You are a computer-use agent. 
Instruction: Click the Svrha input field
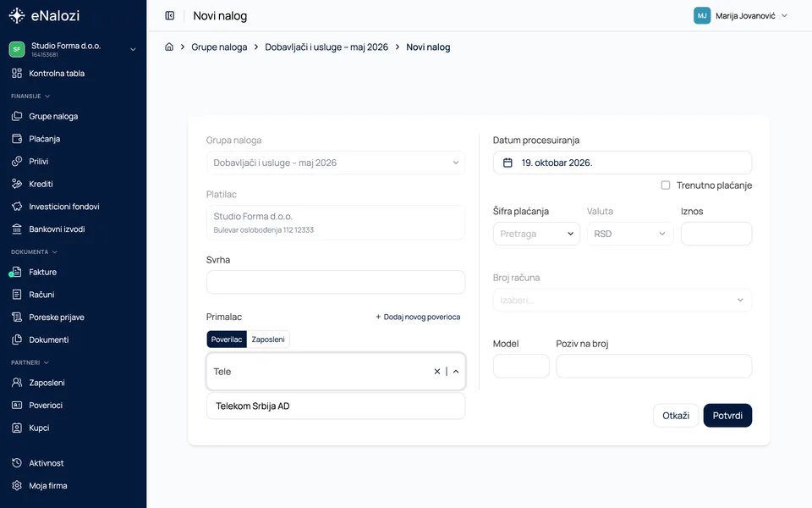pos(336,283)
